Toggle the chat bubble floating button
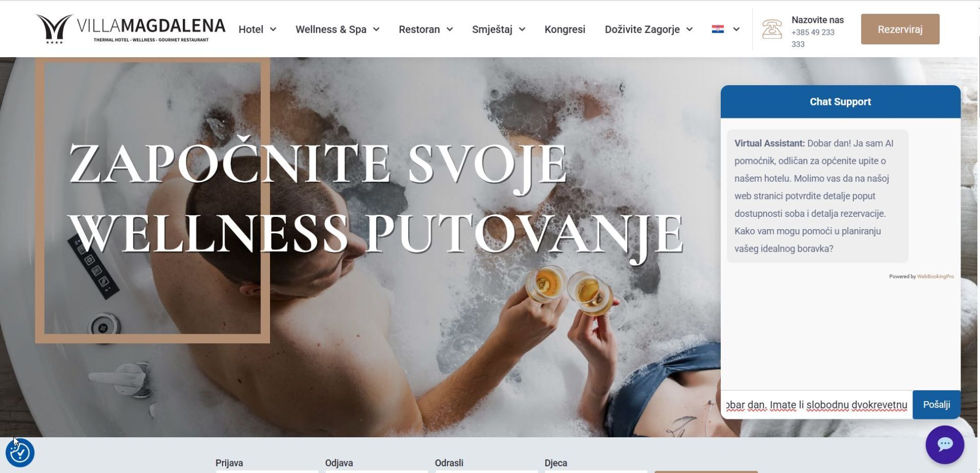The image size is (980, 473). (x=945, y=444)
